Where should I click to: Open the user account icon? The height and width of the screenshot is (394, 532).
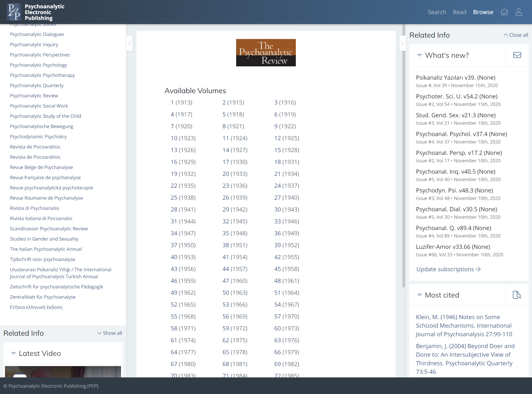[x=518, y=12]
